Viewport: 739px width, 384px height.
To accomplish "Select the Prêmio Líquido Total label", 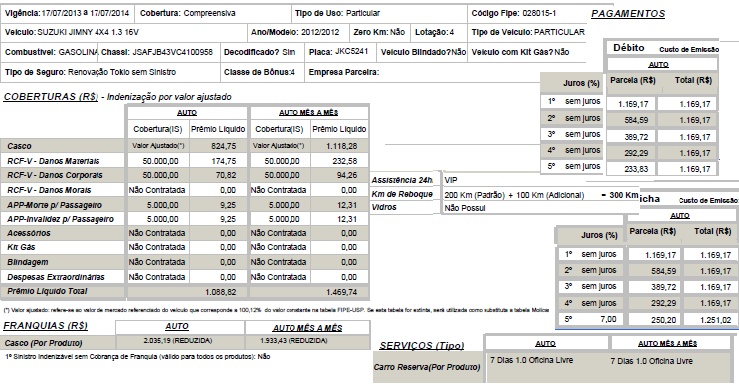I will pyautogui.click(x=47, y=292).
